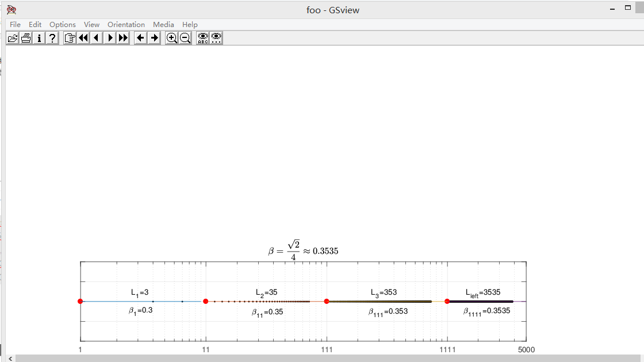Navigate back with the left arrow icon

[x=140, y=37]
